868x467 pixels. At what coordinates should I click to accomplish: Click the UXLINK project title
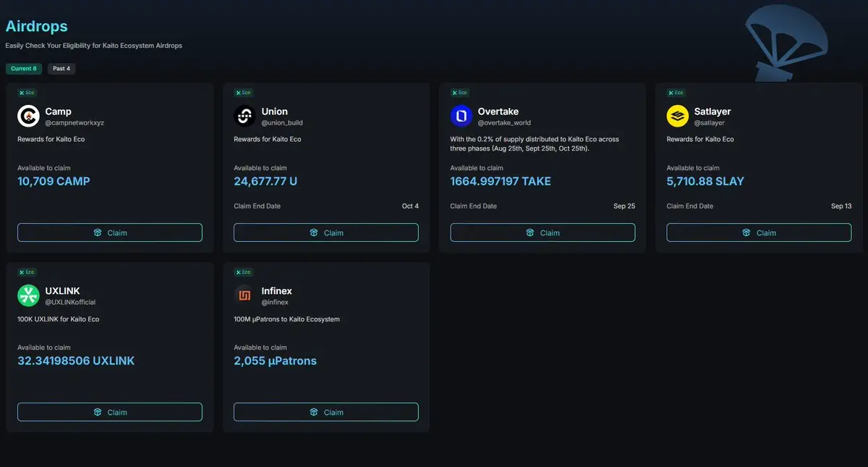(x=62, y=291)
